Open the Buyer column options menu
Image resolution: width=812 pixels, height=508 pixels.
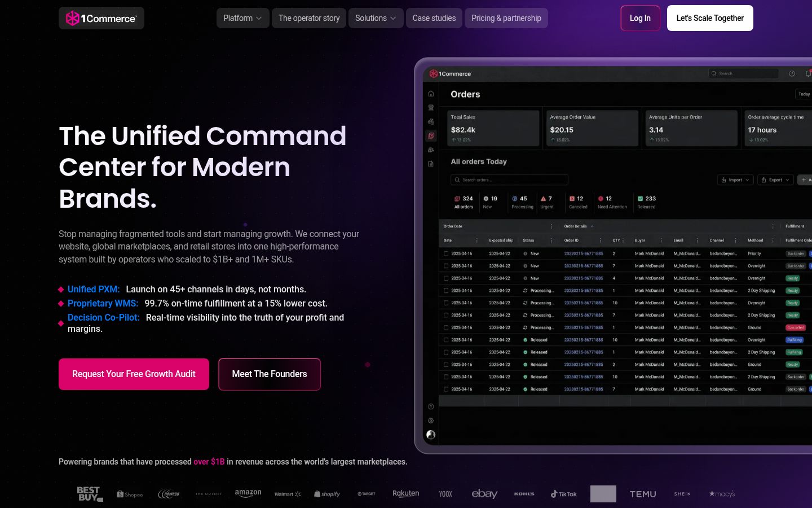(661, 240)
